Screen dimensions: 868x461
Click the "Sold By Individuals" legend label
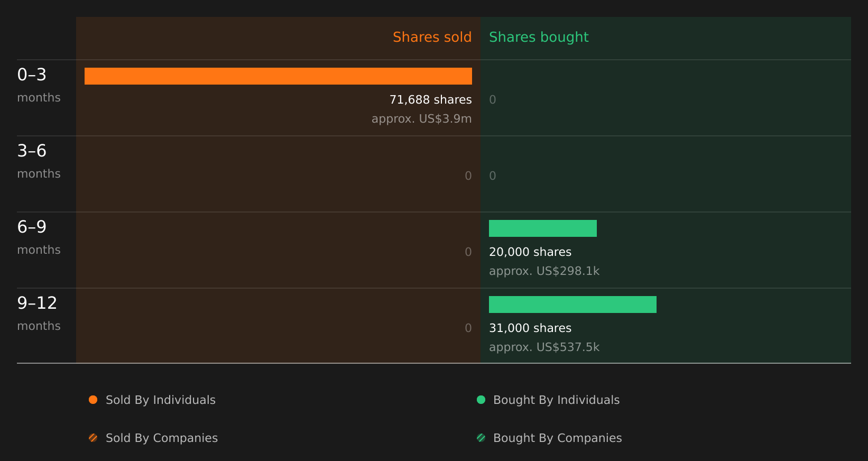161,400
